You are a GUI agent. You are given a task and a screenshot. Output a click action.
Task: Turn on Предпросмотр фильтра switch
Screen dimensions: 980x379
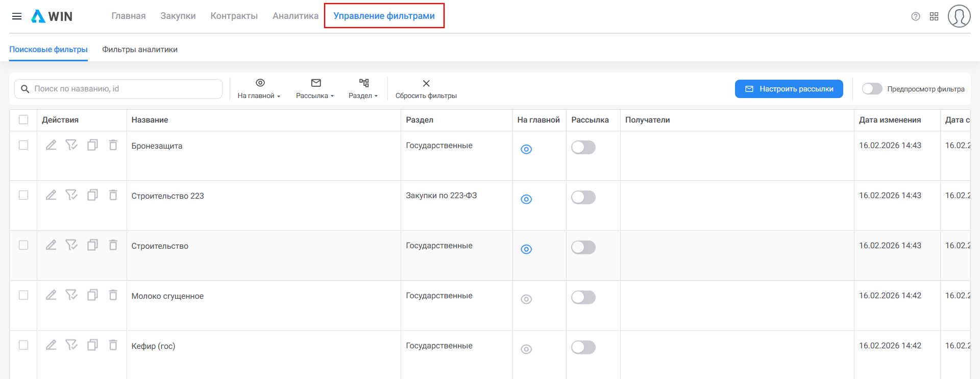[872, 89]
